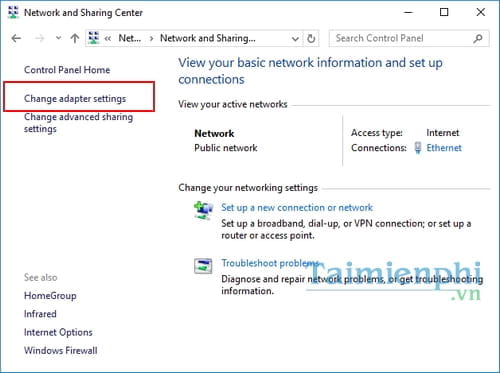This screenshot has height=373, width=500.
Task: Click the new connection wizard icon
Action: (x=203, y=210)
